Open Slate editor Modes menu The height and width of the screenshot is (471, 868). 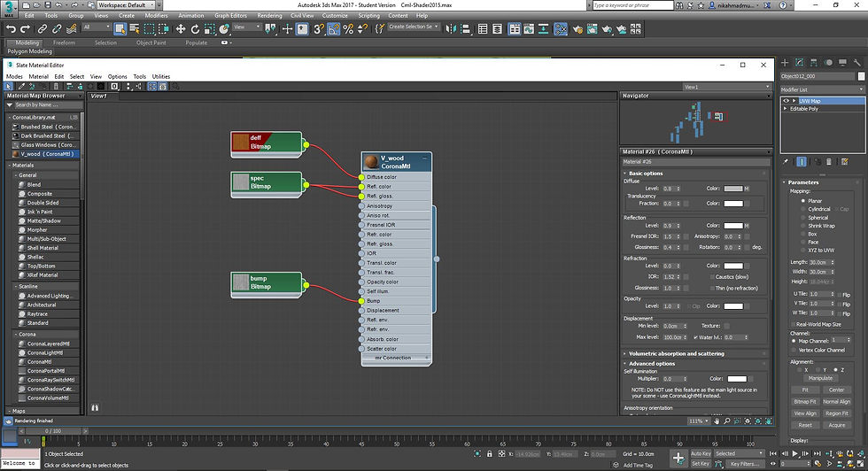pos(14,76)
